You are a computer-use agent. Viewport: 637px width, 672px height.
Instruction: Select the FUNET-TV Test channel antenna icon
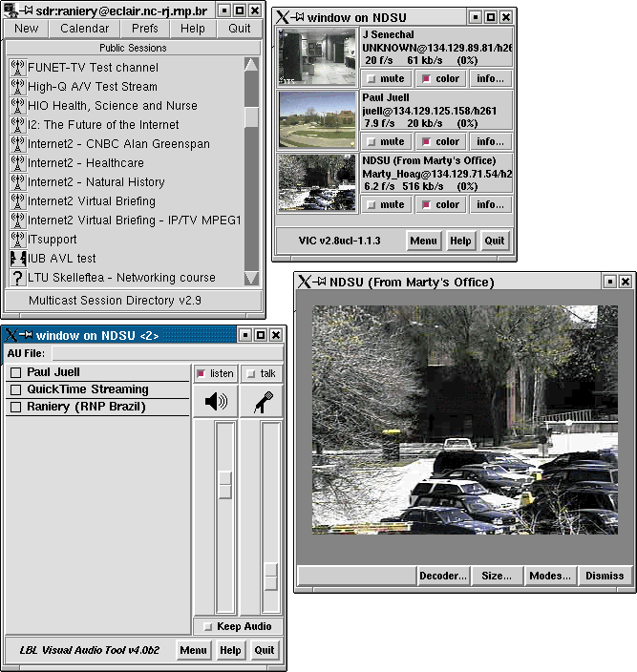click(x=17, y=68)
